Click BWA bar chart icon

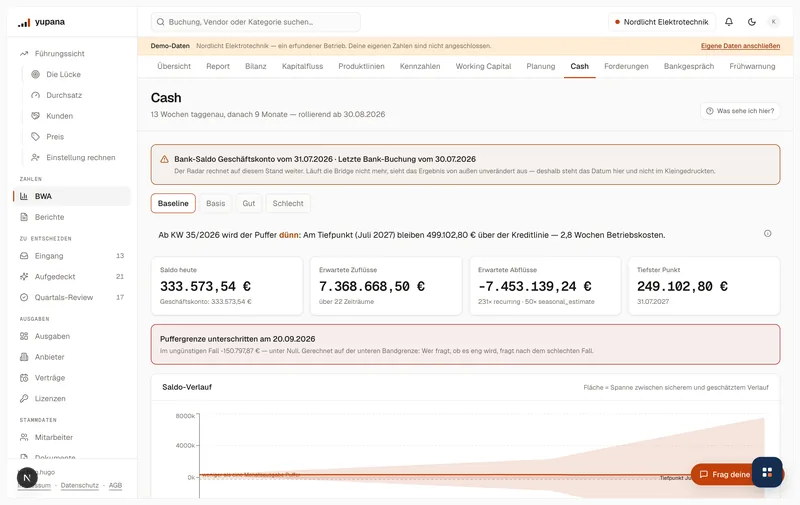(x=23, y=196)
